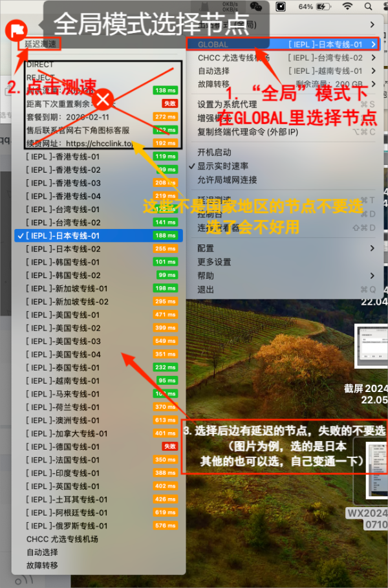Select 自动选择 at bottom of node list
This screenshot has height=588, width=388.
98,552
